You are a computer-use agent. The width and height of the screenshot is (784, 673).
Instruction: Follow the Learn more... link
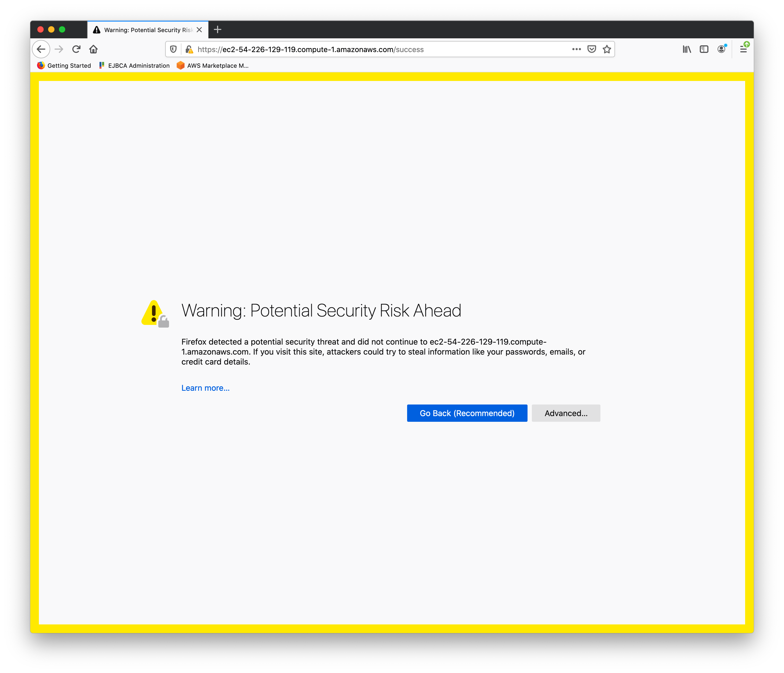(205, 388)
